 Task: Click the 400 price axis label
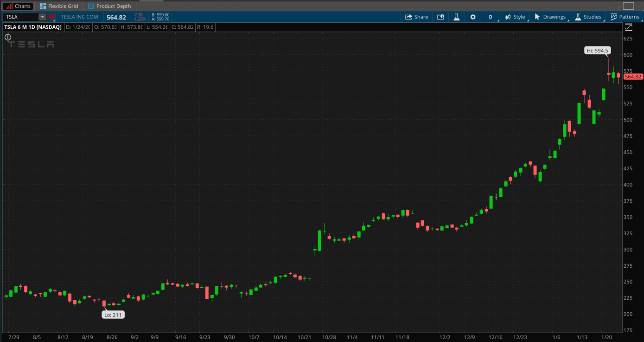point(628,185)
